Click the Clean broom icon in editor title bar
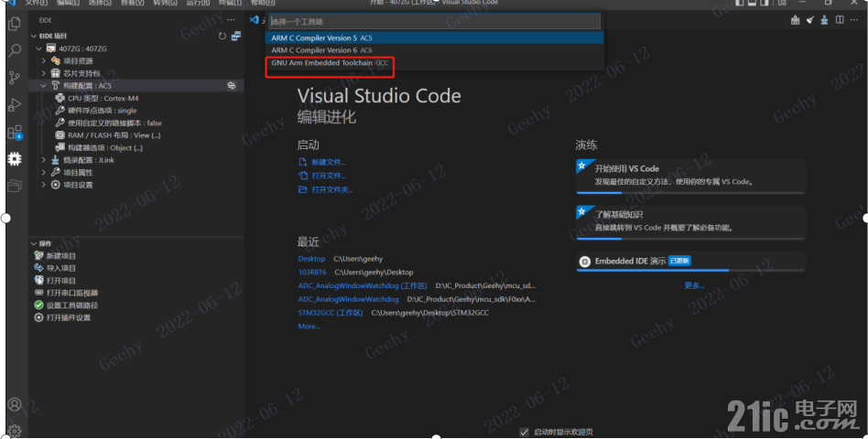This screenshot has height=439, width=868. [x=810, y=20]
